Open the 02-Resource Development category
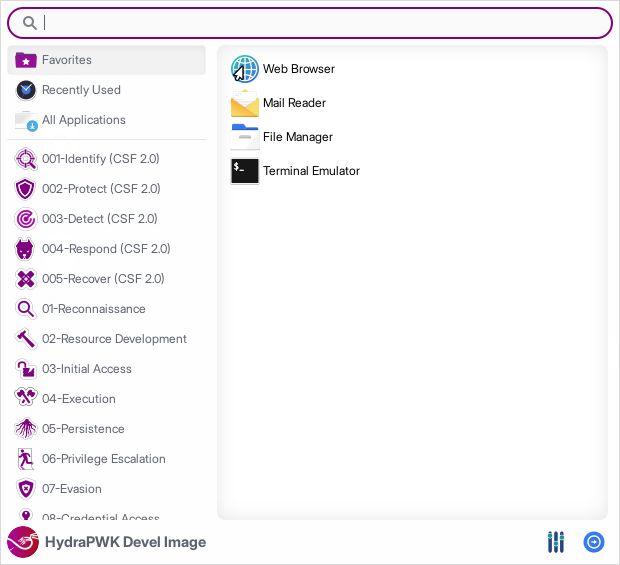 click(x=113, y=339)
